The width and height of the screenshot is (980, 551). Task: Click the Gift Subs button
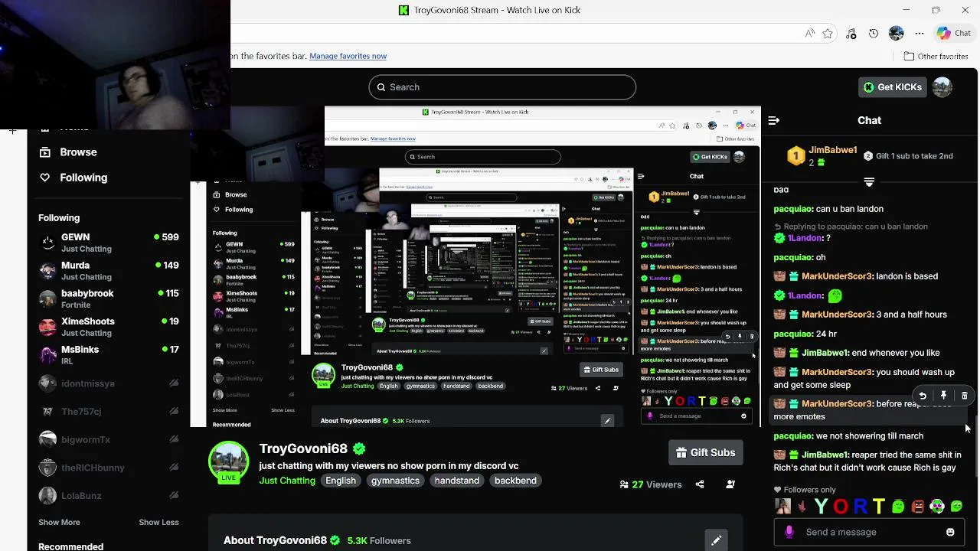[706, 452]
